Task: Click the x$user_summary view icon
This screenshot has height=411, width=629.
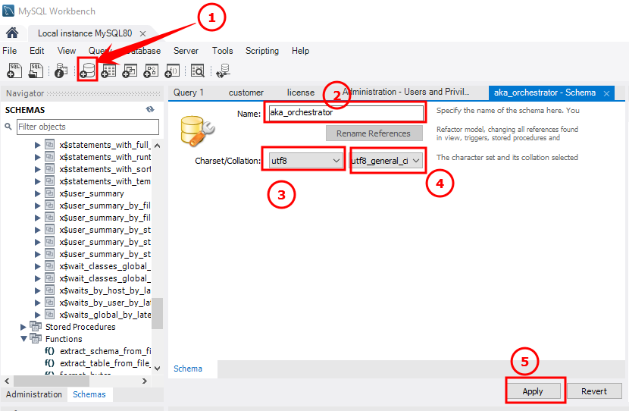Action: 50,193
